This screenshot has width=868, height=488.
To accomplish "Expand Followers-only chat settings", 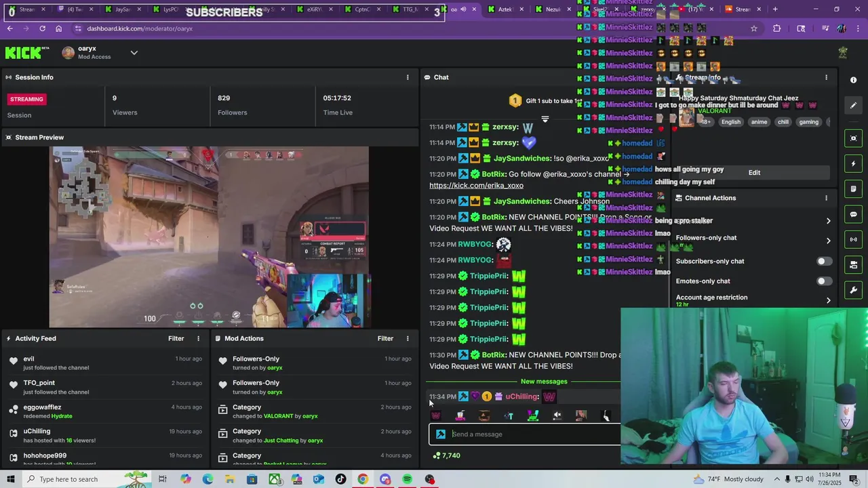I will click(x=829, y=241).
